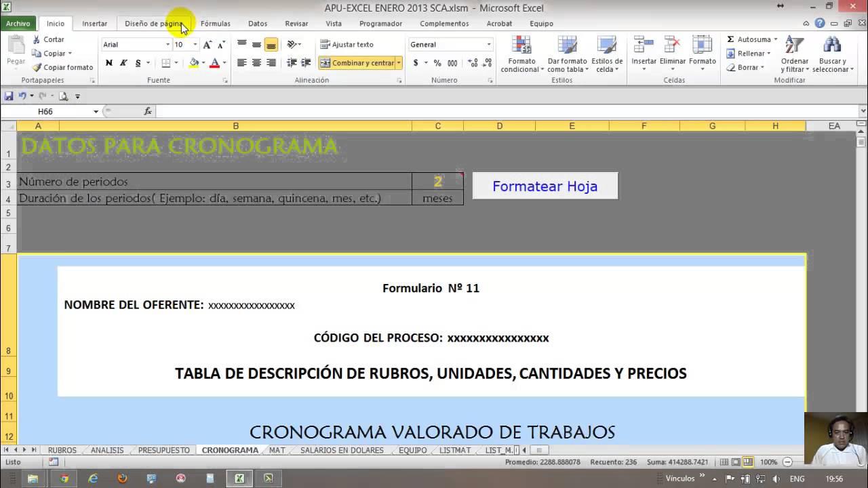
Task: Apply the red font color A
Action: pos(214,63)
